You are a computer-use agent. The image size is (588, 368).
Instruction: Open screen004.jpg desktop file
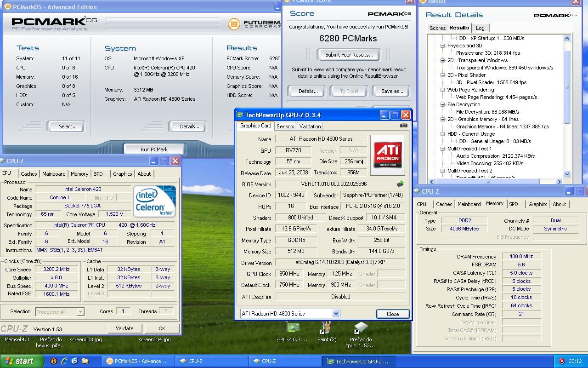click(155, 339)
